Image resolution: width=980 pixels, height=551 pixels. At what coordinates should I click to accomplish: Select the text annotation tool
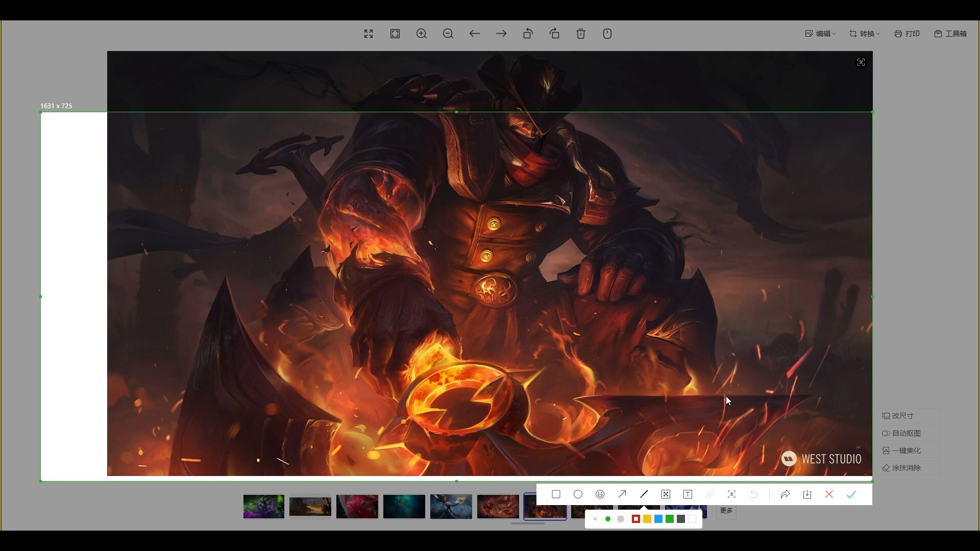click(x=688, y=494)
